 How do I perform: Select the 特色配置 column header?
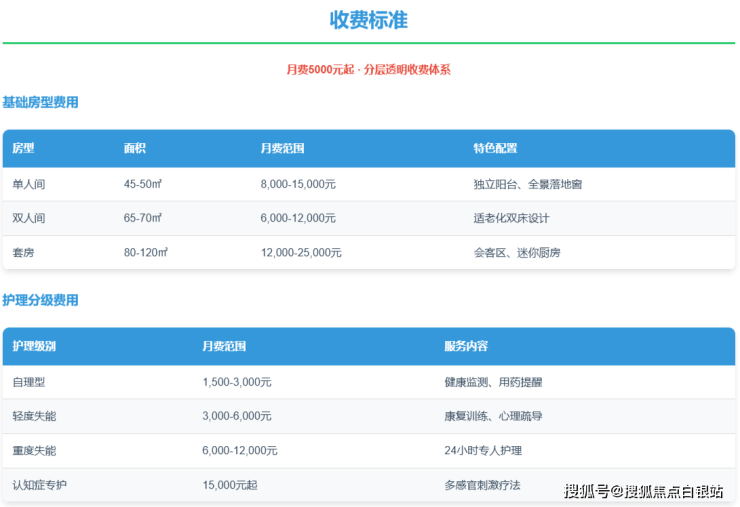(495, 148)
